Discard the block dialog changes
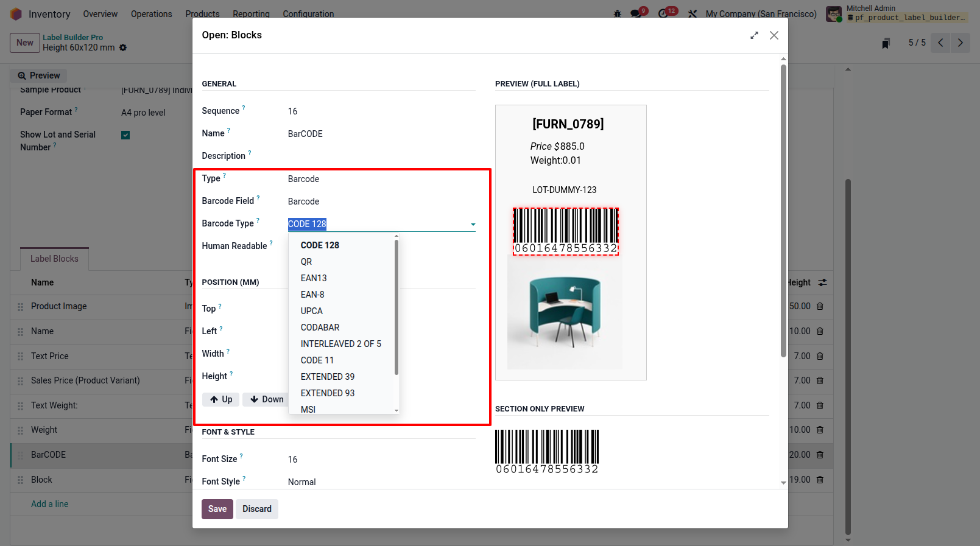The height and width of the screenshot is (546, 980). coord(257,509)
